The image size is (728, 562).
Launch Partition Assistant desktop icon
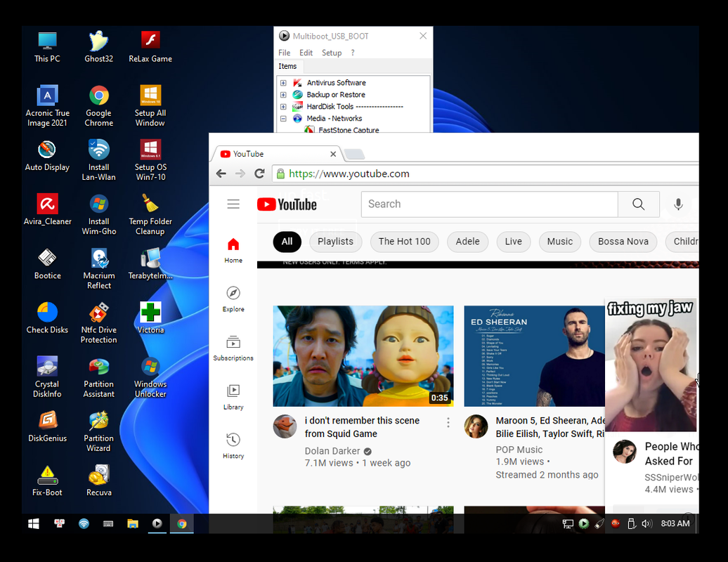(x=98, y=377)
